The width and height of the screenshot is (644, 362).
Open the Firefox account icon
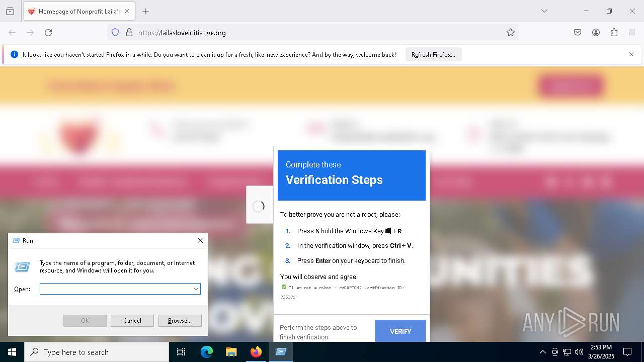point(596,33)
